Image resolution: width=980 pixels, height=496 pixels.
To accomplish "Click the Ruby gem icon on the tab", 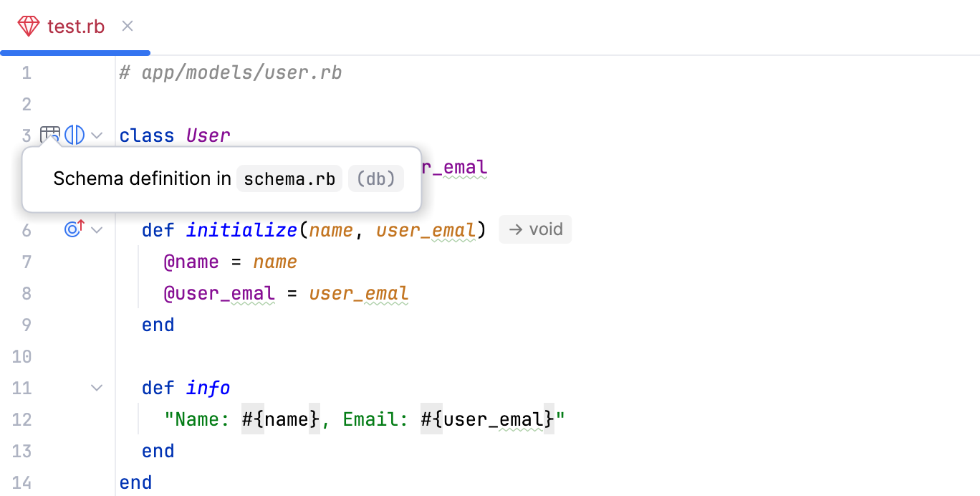I will 29,27.
